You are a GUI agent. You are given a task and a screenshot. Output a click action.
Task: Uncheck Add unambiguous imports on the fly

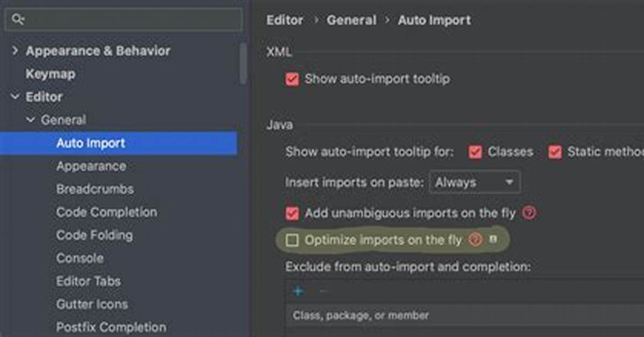[x=292, y=214]
